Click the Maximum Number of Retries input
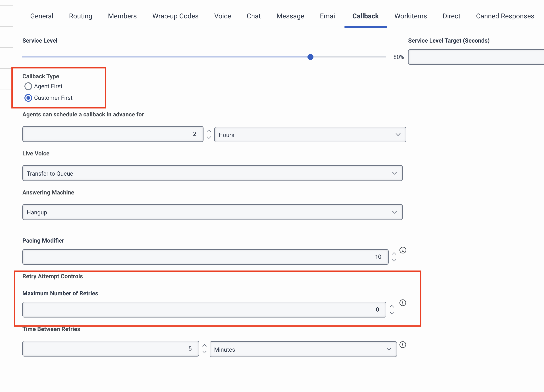The image size is (544, 392). [x=204, y=310]
